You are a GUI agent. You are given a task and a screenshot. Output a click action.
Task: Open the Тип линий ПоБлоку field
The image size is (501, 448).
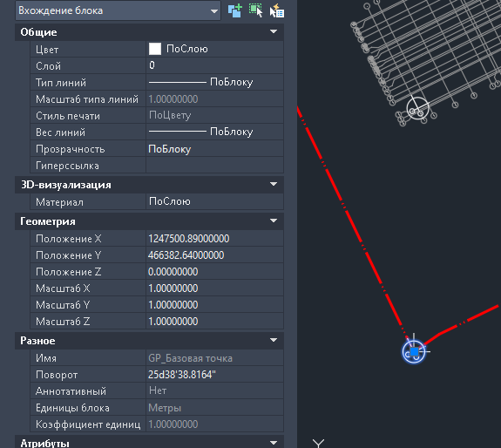point(214,82)
